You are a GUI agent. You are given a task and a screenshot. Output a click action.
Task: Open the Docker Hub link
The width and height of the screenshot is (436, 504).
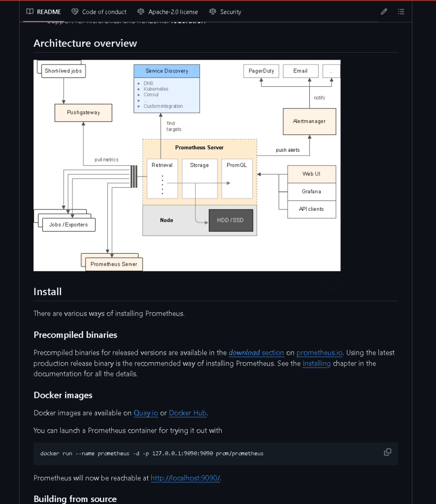pos(187,413)
